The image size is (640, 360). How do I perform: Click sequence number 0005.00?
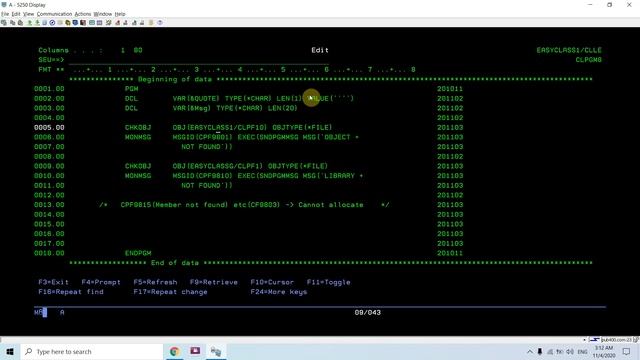(49, 127)
